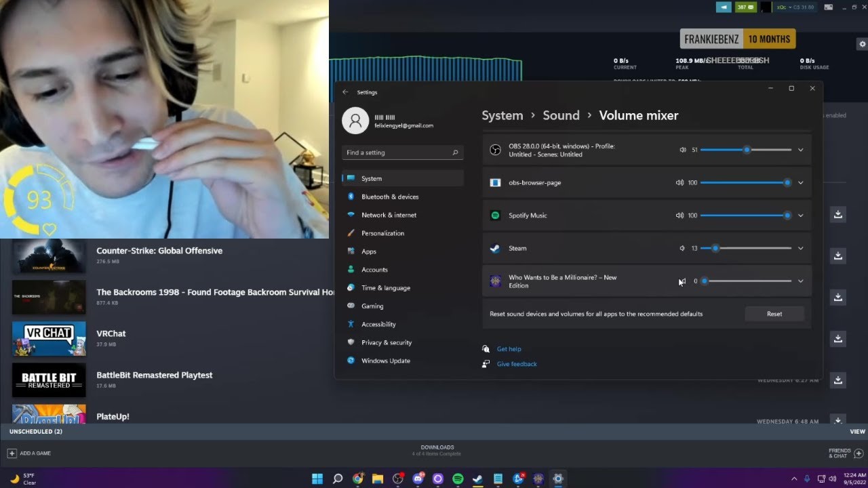
Task: Open Google Chrome from taskbar
Action: point(357,479)
